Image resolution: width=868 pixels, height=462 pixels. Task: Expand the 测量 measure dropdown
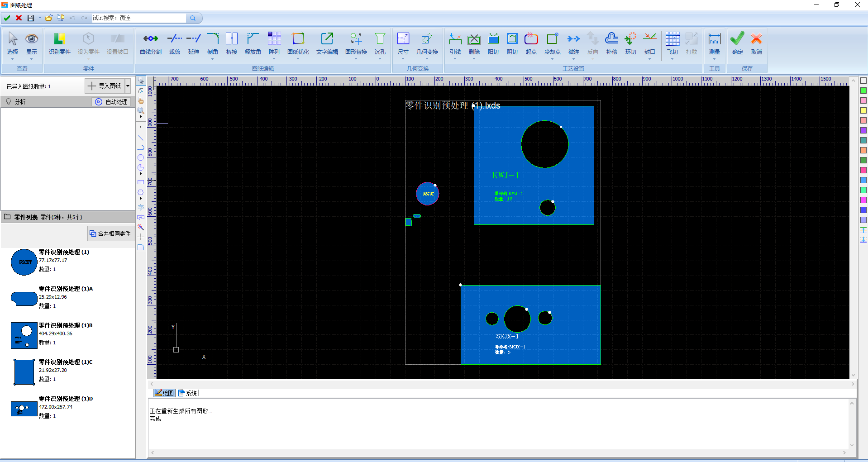[x=714, y=59]
